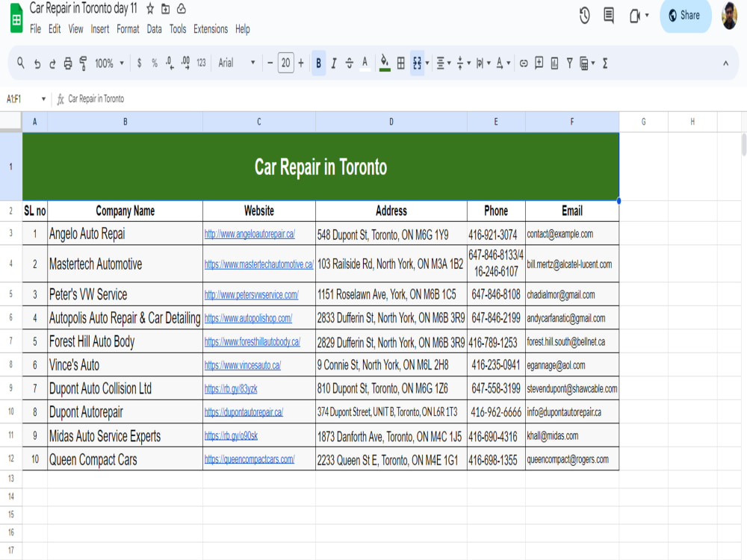Viewport: 747px width, 560px height.
Task: Open the Extensions menu
Action: (x=211, y=29)
